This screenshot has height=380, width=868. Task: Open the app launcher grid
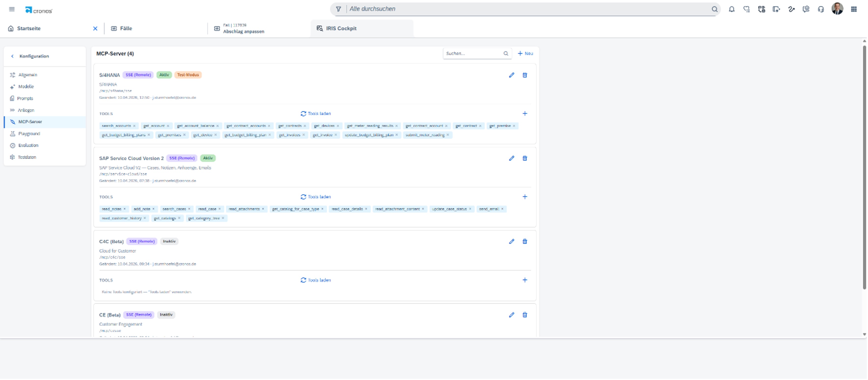[x=854, y=9]
